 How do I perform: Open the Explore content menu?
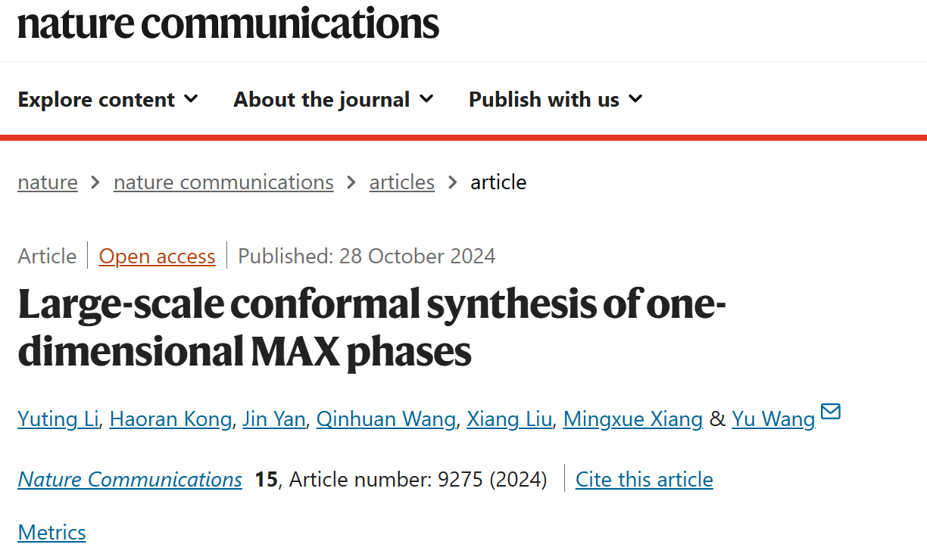point(108,99)
